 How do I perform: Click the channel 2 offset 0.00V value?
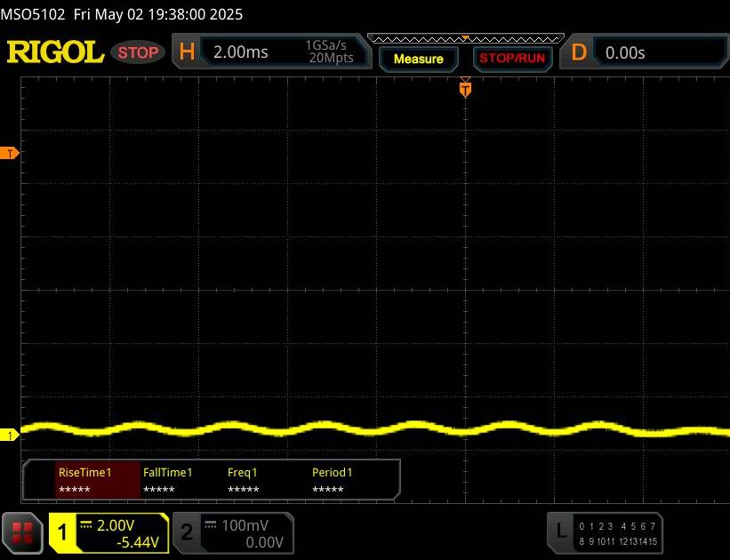point(264,542)
